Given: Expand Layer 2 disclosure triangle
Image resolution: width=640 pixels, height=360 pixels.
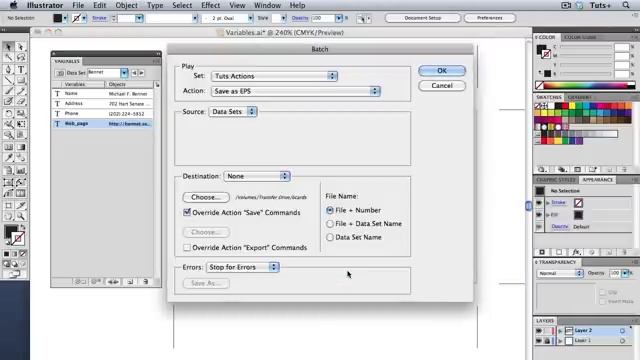Looking at the screenshot, I should tap(560, 331).
